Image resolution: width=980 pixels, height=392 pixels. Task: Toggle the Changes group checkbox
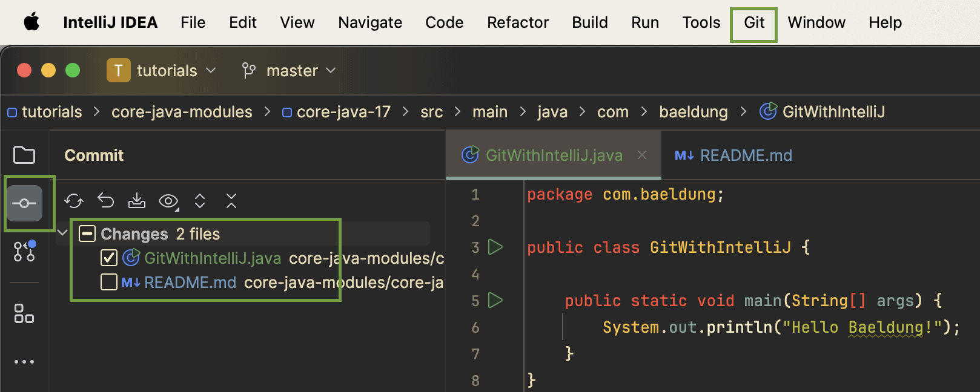(x=87, y=234)
